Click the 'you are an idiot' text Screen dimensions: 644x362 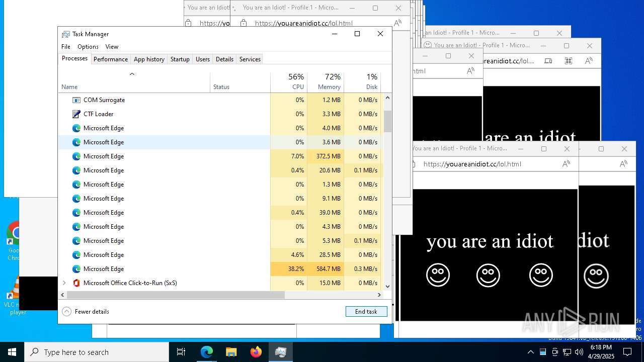click(490, 242)
